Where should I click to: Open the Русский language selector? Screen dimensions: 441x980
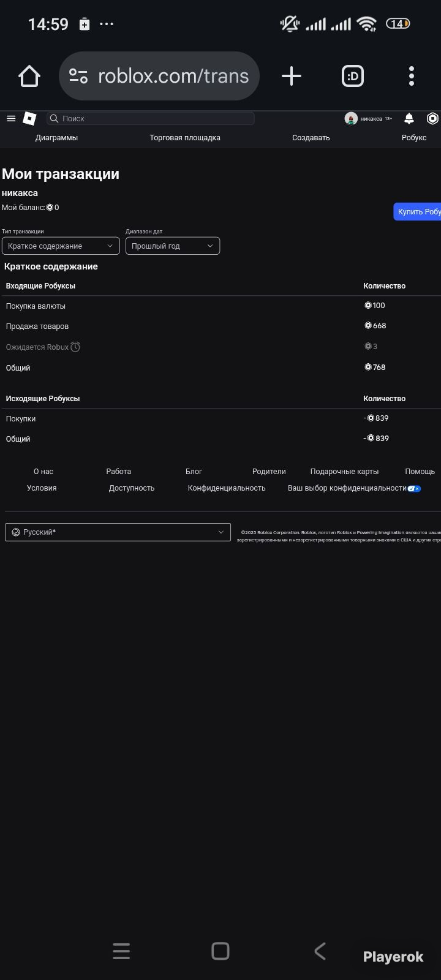118,532
